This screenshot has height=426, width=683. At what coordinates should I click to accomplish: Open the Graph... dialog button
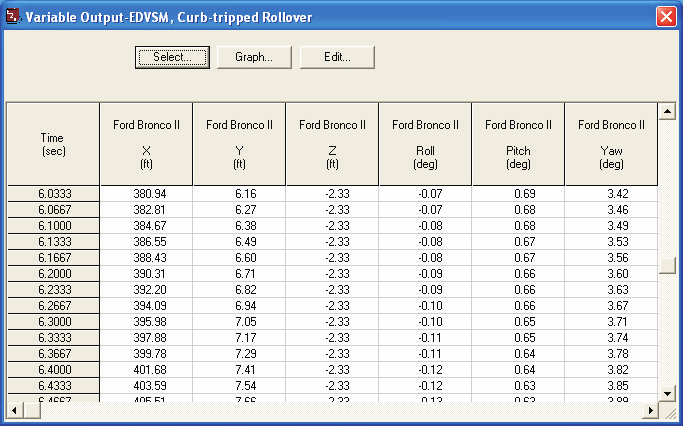coord(254,57)
